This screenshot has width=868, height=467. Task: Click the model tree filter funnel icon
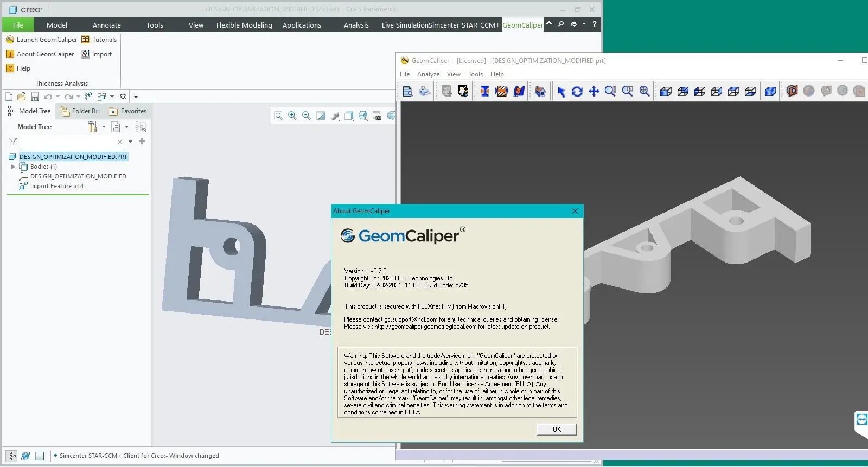click(x=13, y=142)
